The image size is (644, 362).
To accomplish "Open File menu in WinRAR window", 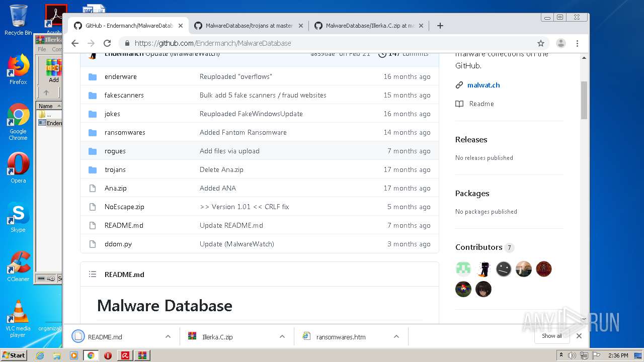I will [x=42, y=49].
